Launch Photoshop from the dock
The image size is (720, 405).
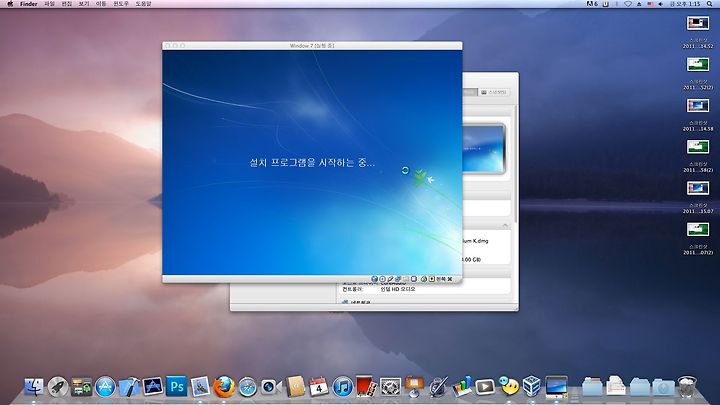click(177, 387)
